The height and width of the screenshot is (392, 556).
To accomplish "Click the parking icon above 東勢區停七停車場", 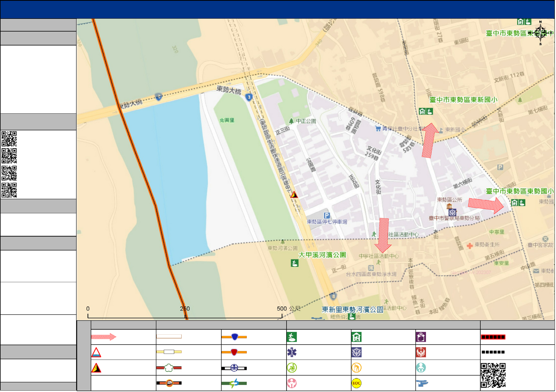I will pos(327,215).
